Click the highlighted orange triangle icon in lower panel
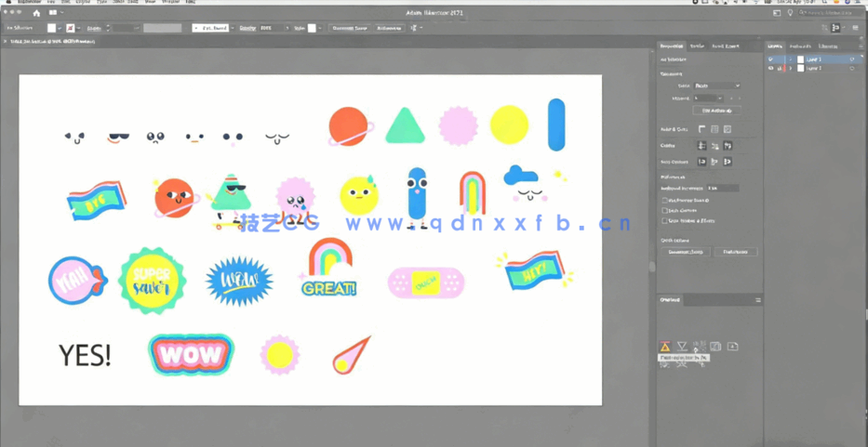Screen dimensions: 868x447 665,347
